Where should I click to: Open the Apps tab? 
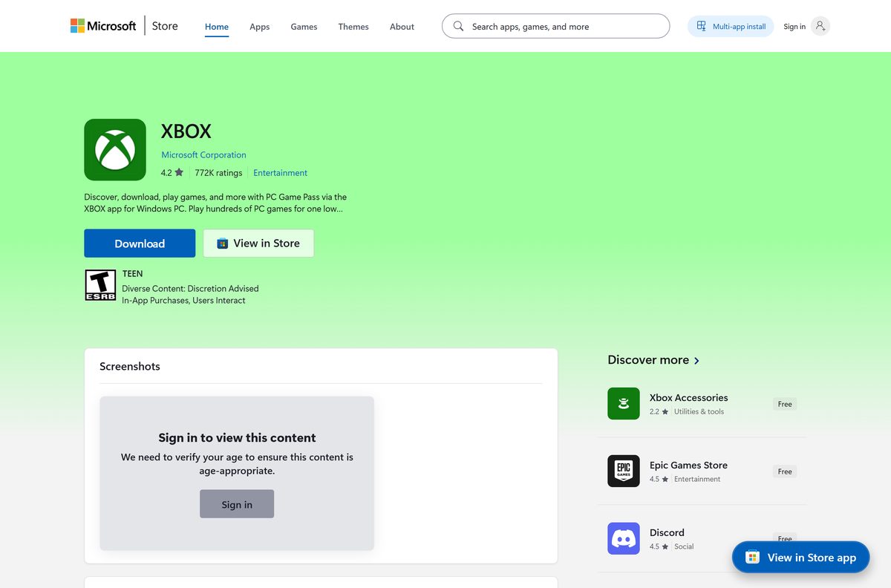tap(260, 27)
